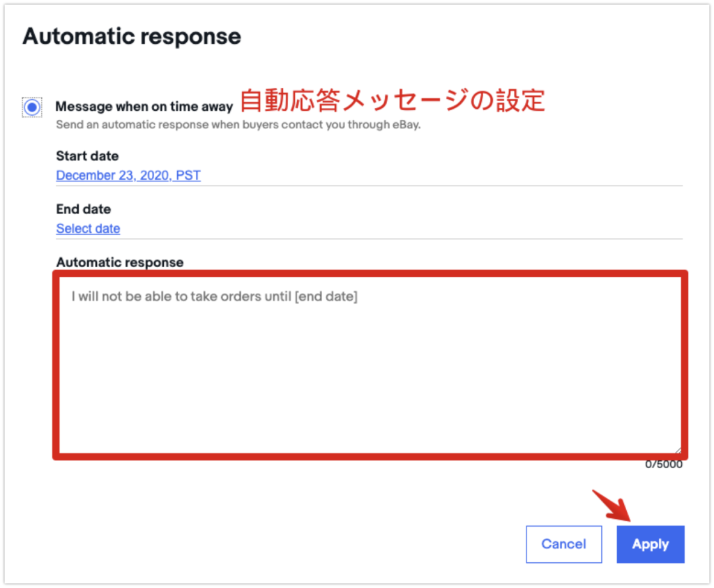Image resolution: width=714 pixels, height=588 pixels.
Task: Click the 'Automatic response' dialog heading
Action: click(131, 36)
